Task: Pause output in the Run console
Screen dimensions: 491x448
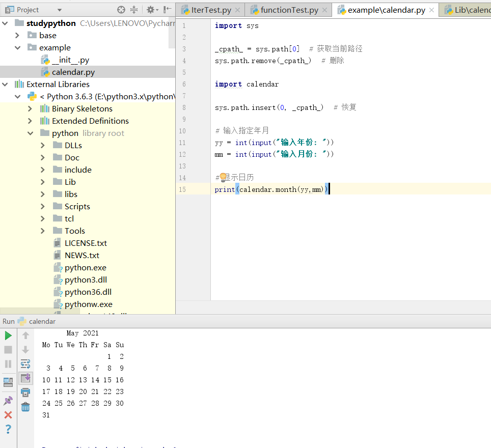Action: click(8, 364)
